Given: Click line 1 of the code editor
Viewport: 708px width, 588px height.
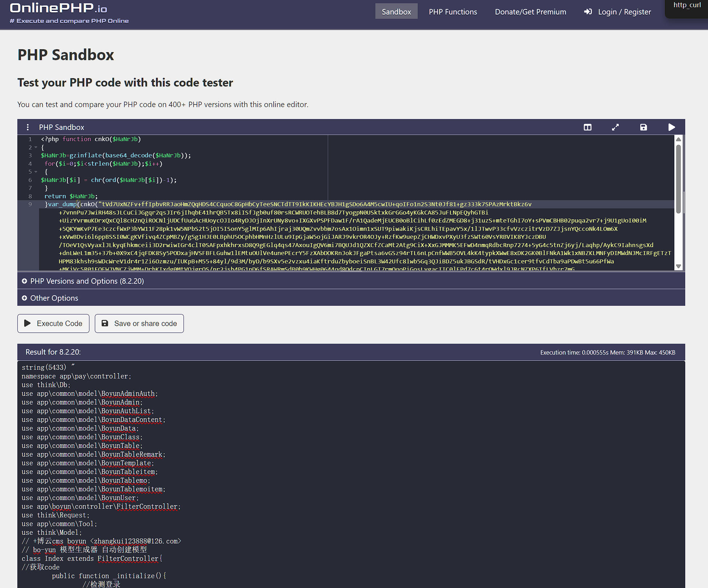Looking at the screenshot, I should coord(91,139).
